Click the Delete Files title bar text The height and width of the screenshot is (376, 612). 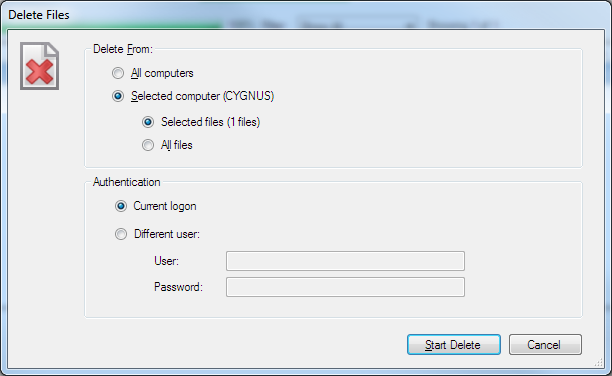(39, 15)
